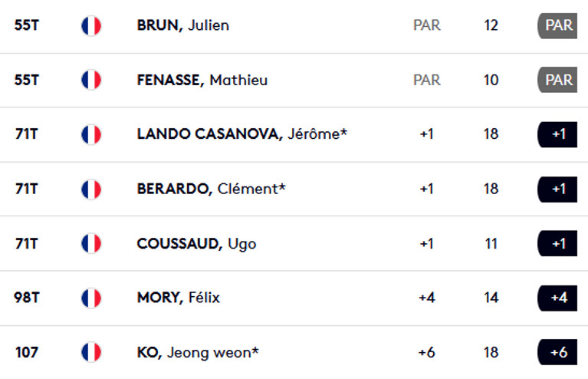Select the French flag beside Ugo Coussaud
The width and height of the screenshot is (588, 379).
click(91, 243)
